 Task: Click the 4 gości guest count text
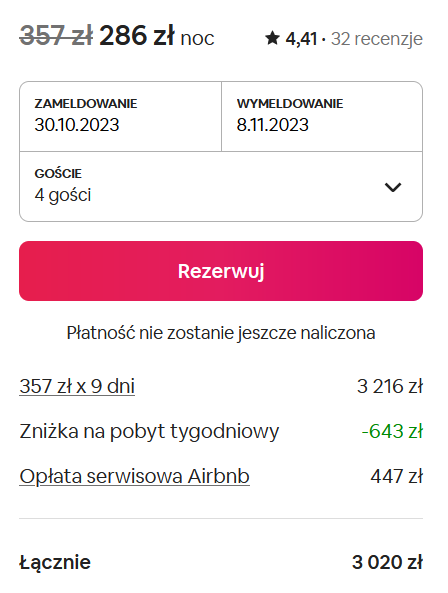click(x=63, y=195)
